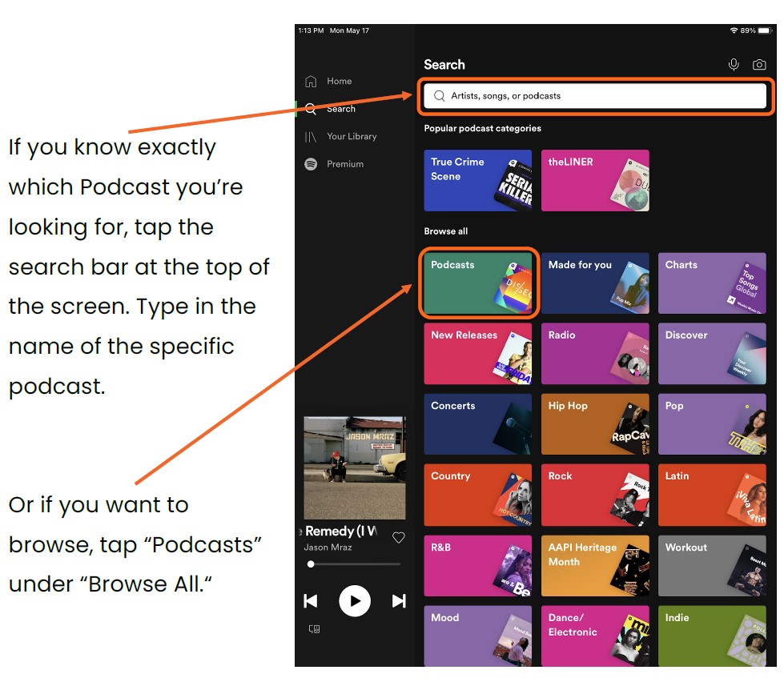Open the Pop tile
784x678 pixels.
pyautogui.click(x=712, y=424)
